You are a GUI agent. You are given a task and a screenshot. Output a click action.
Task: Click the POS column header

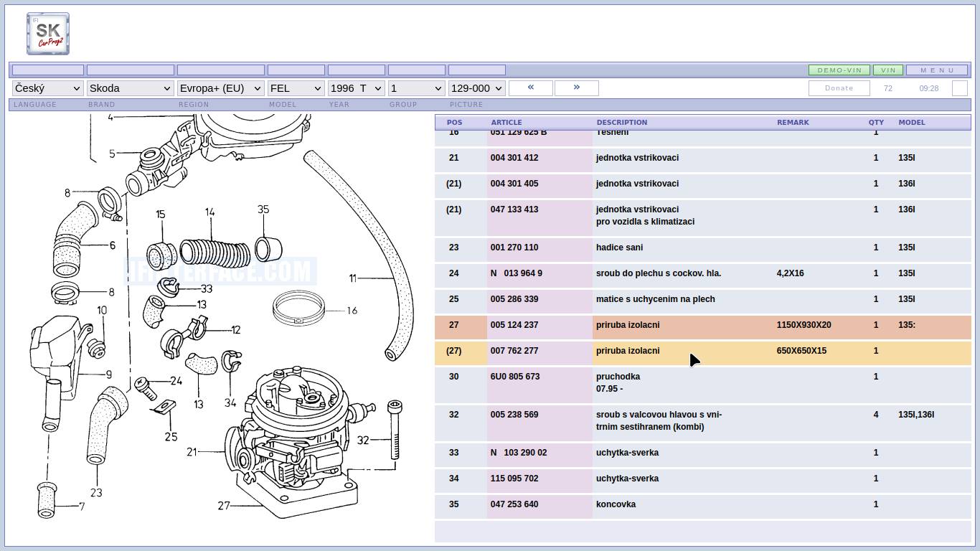coord(455,123)
